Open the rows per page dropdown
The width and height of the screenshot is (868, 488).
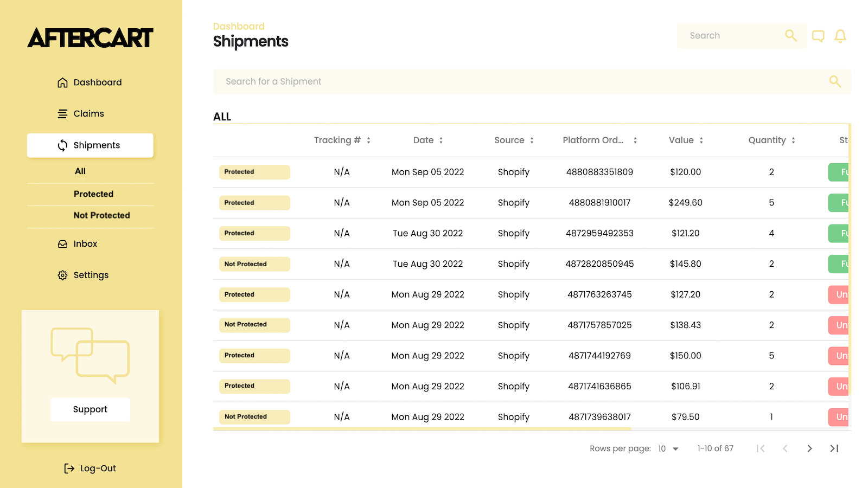668,448
